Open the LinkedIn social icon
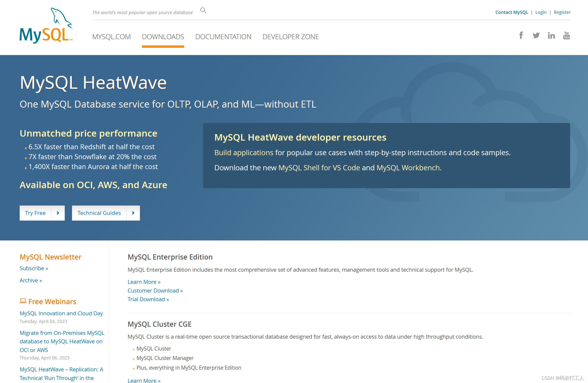Viewport: 588px width, 383px height. tap(551, 35)
